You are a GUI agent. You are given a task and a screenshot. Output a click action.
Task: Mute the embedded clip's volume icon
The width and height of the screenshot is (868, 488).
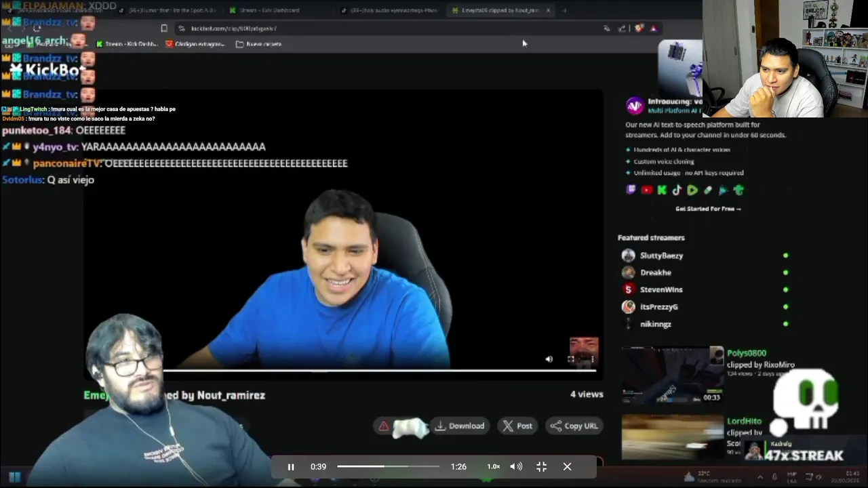click(x=549, y=359)
